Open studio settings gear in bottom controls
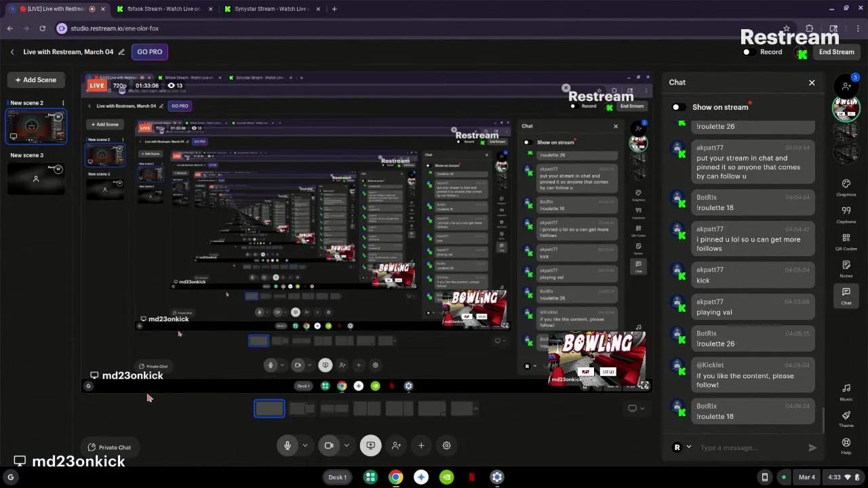Image resolution: width=868 pixels, height=488 pixels. coord(446,446)
